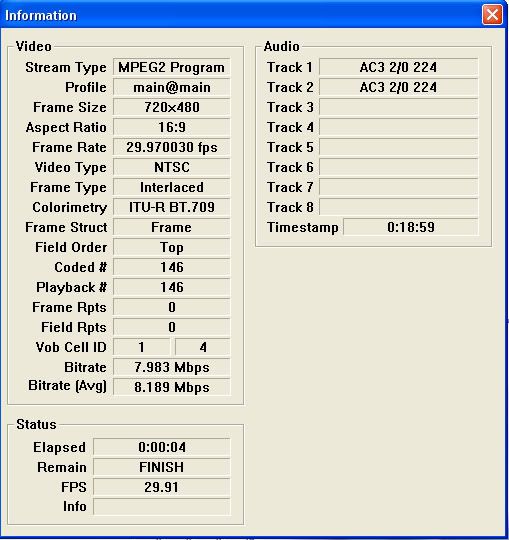Click the Information title bar
509x540 pixels.
241,15
